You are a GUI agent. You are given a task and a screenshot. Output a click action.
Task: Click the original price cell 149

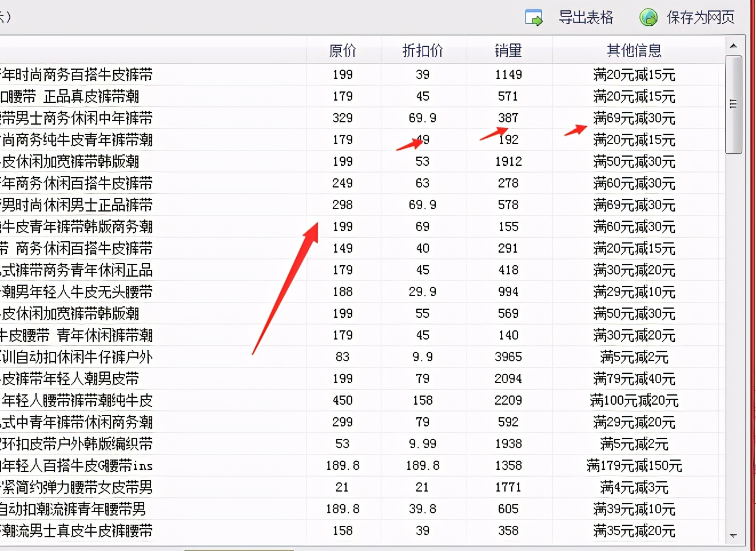click(x=343, y=249)
